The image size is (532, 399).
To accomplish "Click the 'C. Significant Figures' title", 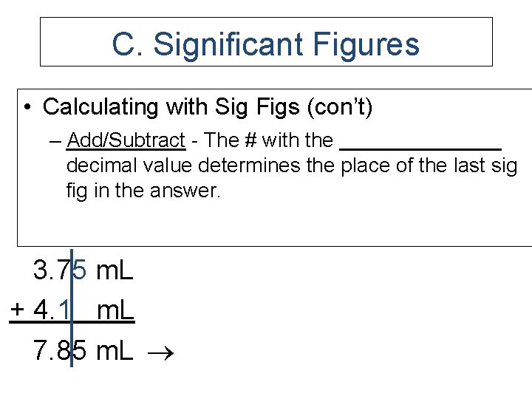I will tap(266, 44).
